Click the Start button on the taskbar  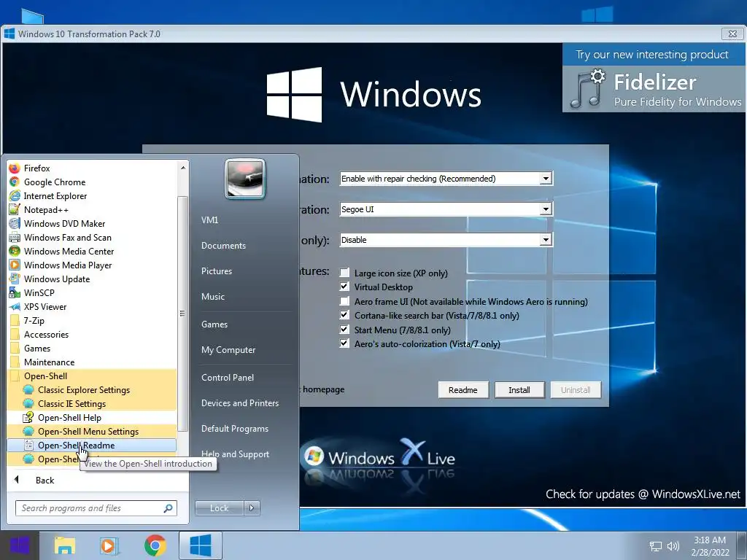click(x=20, y=545)
